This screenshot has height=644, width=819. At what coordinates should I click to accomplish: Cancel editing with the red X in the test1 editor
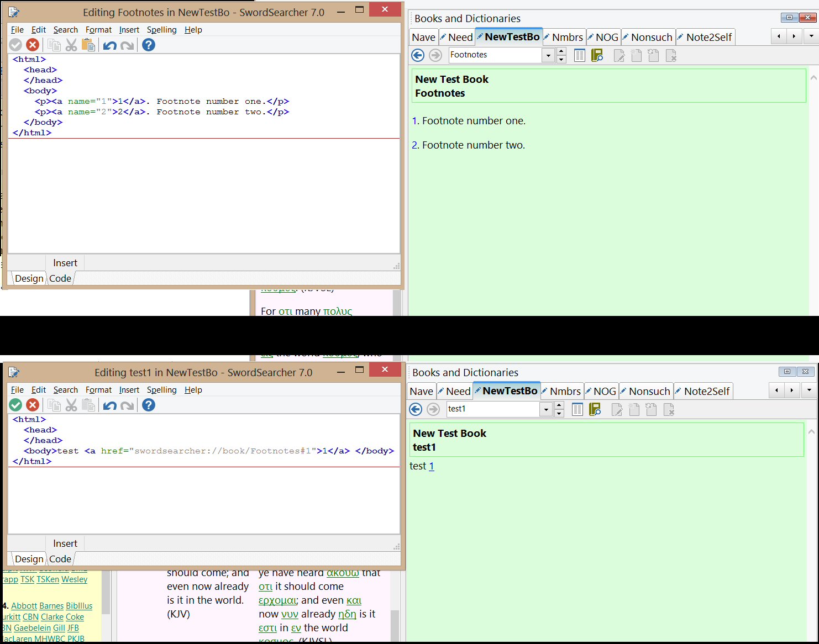pos(33,405)
